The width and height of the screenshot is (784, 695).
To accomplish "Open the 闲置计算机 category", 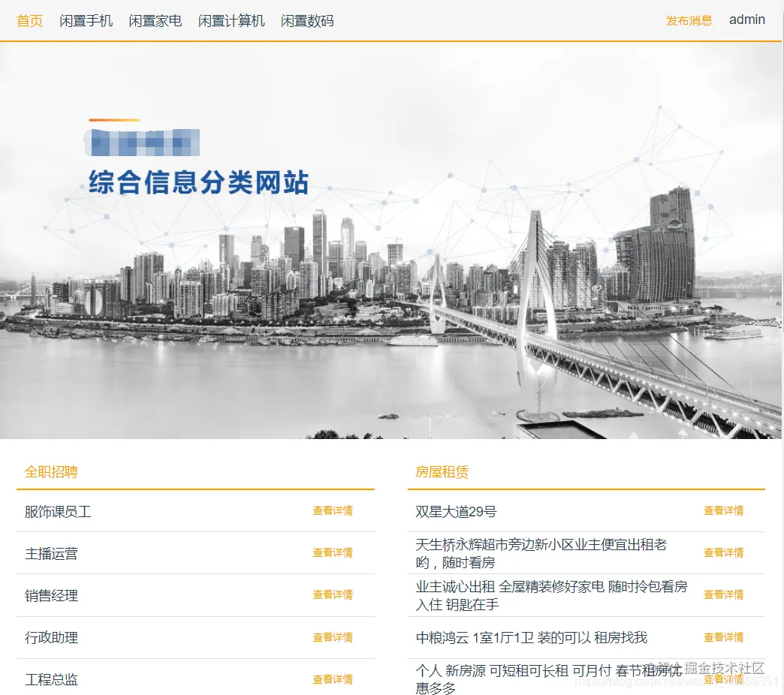I will pyautogui.click(x=231, y=21).
